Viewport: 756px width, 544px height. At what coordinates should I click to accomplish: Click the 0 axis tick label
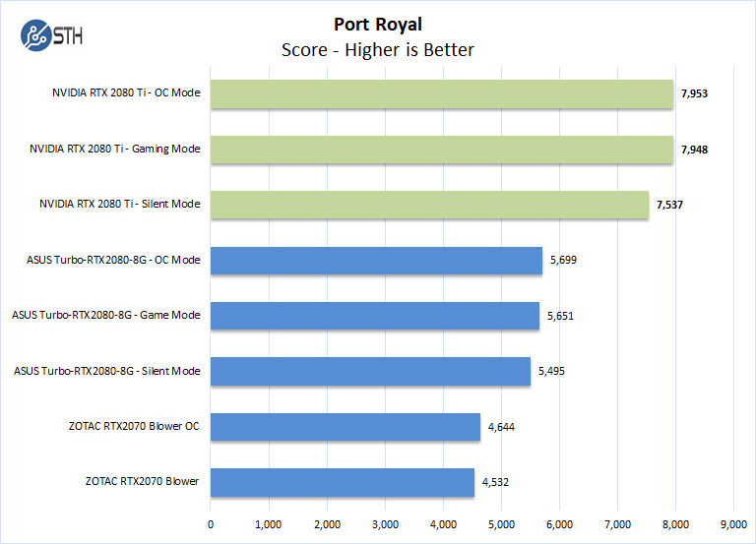(211, 524)
